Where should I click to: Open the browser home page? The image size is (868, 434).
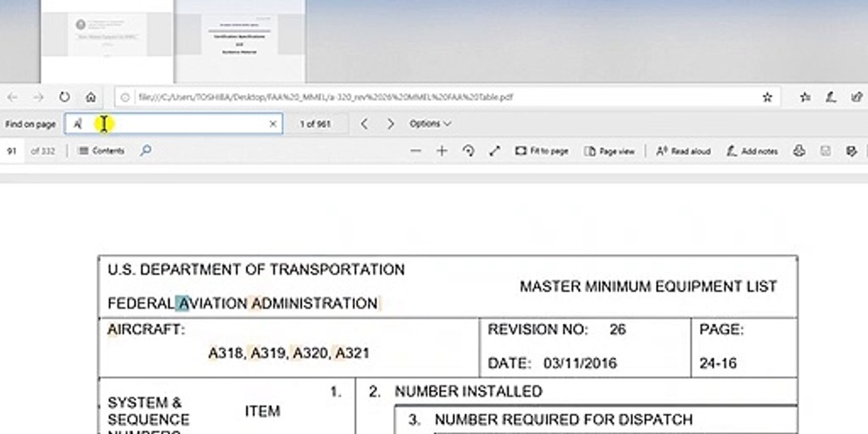click(90, 97)
